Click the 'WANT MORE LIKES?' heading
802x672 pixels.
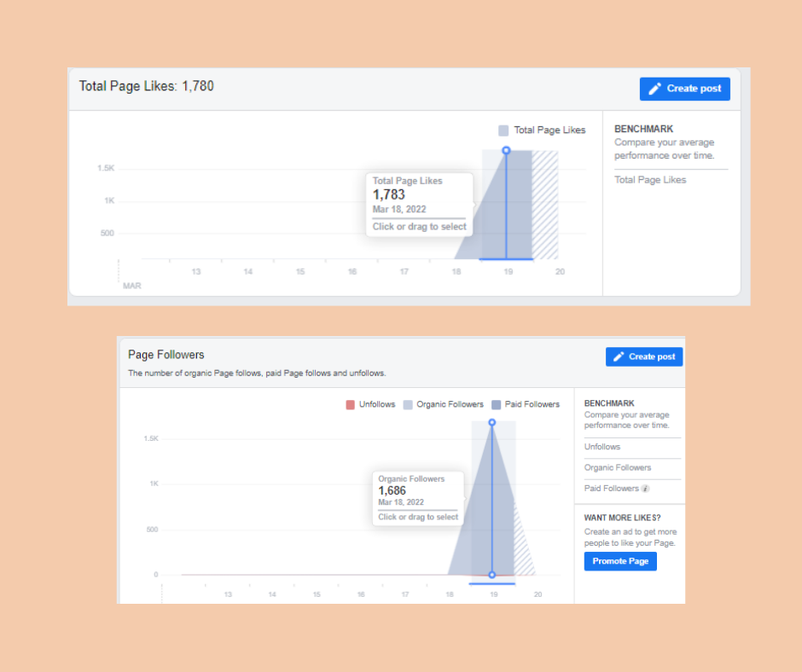[x=623, y=518]
